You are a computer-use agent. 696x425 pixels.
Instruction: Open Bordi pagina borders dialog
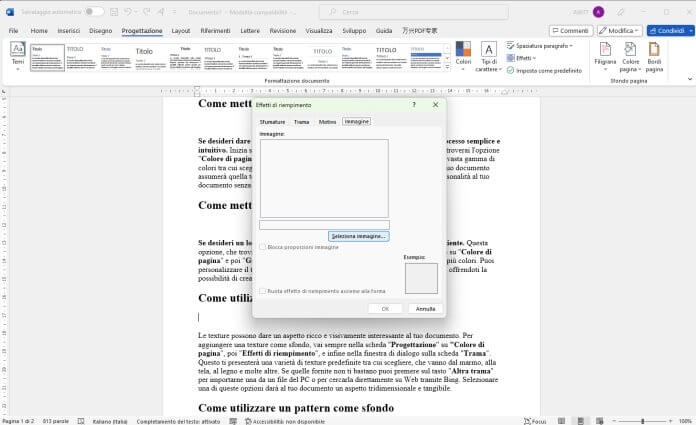[x=654, y=57]
